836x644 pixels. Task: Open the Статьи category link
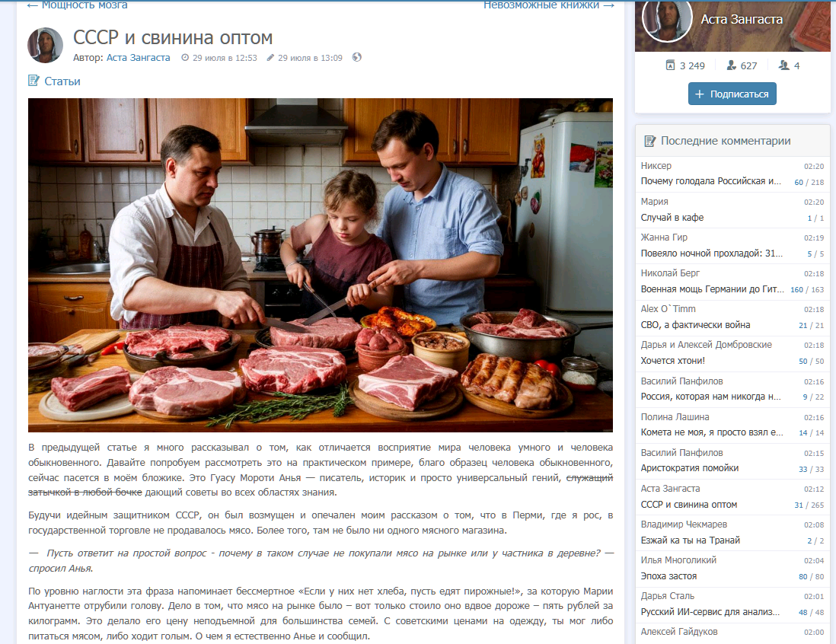coord(62,81)
